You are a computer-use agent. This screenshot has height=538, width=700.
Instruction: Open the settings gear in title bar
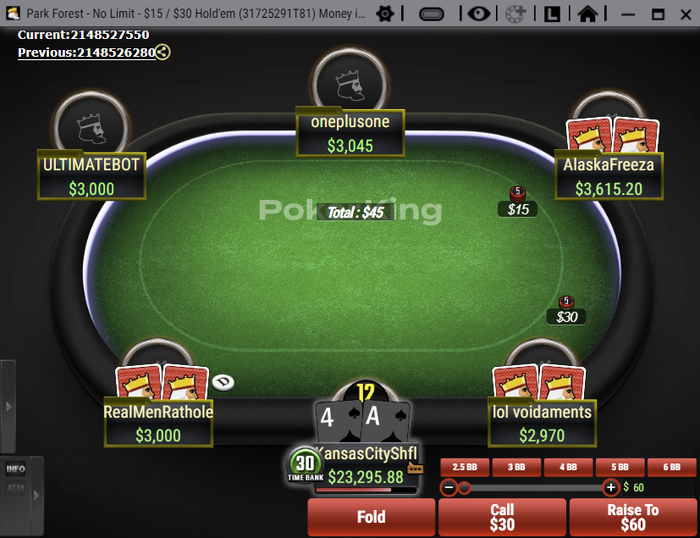[x=384, y=14]
